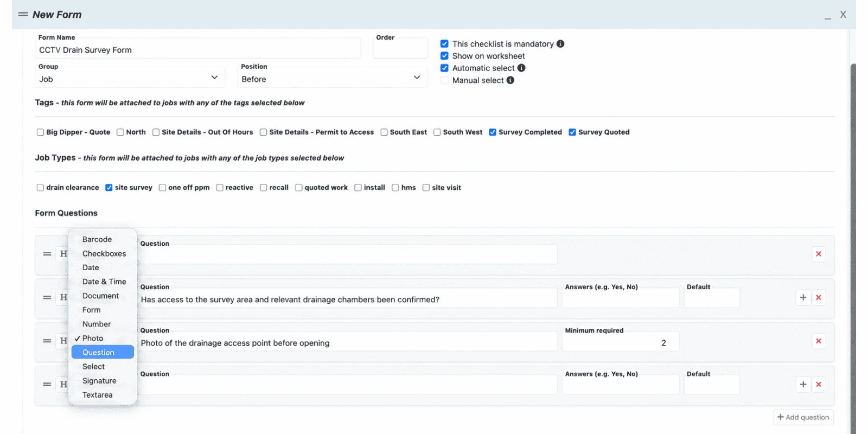Click the drag handle of the 'Has access' question row

coord(47,297)
